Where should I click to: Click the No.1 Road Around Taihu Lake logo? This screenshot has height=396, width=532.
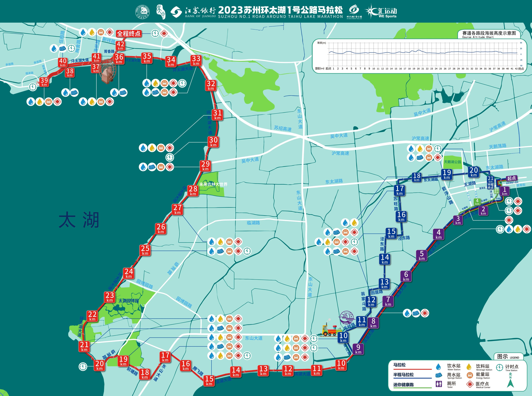[x=354, y=12]
